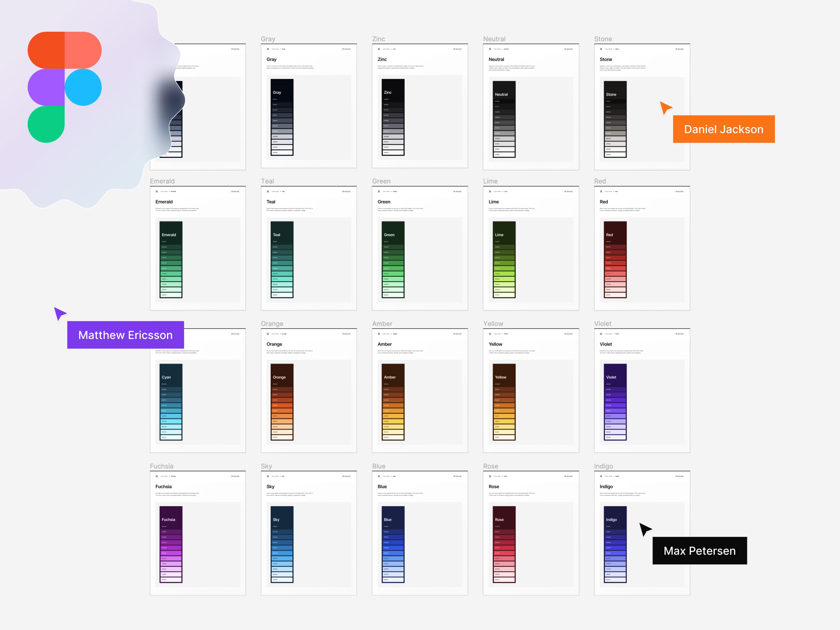
Task: Click the Violet palette swatch column
Action: click(x=615, y=402)
